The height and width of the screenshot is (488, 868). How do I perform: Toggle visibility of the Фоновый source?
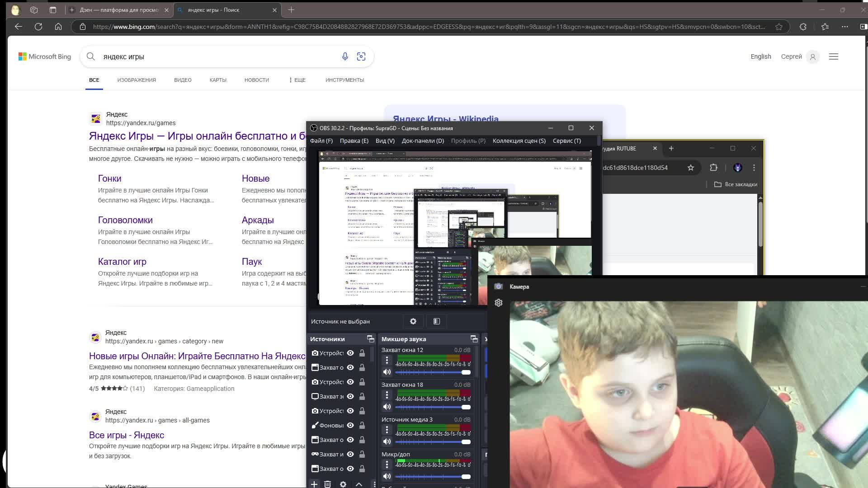coord(350,425)
